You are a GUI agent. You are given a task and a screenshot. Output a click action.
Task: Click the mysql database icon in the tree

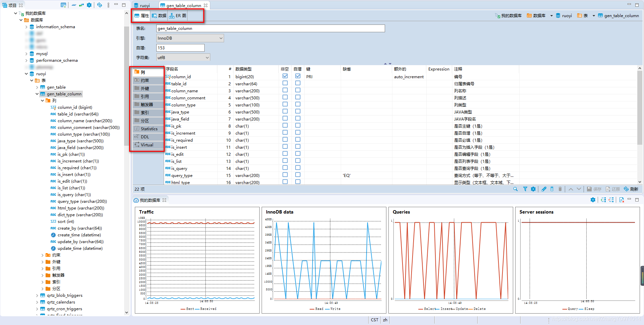(x=32, y=54)
